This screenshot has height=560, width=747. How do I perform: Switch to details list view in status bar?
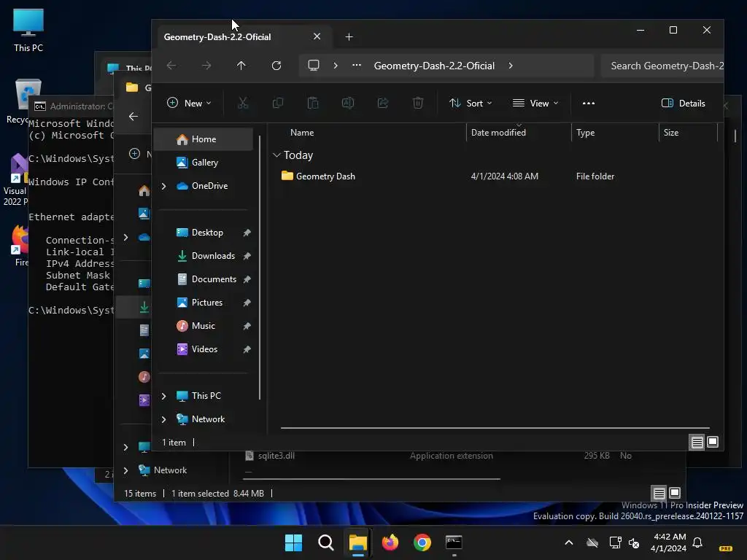(x=697, y=443)
